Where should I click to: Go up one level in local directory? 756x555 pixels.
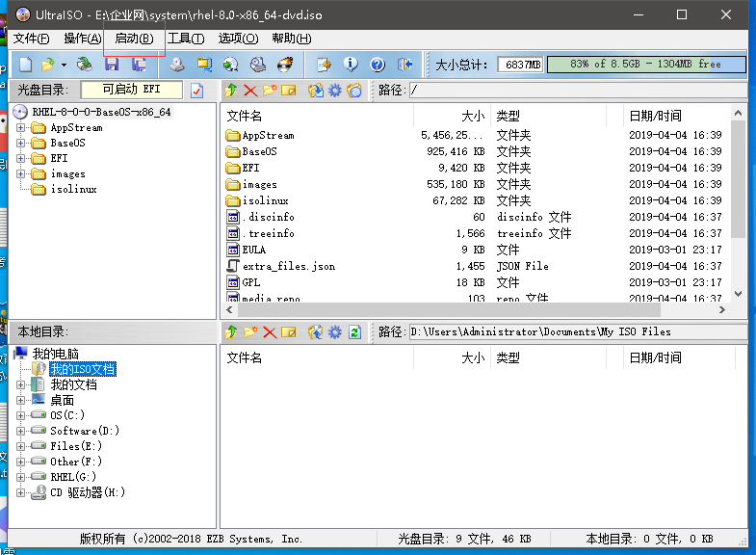231,332
